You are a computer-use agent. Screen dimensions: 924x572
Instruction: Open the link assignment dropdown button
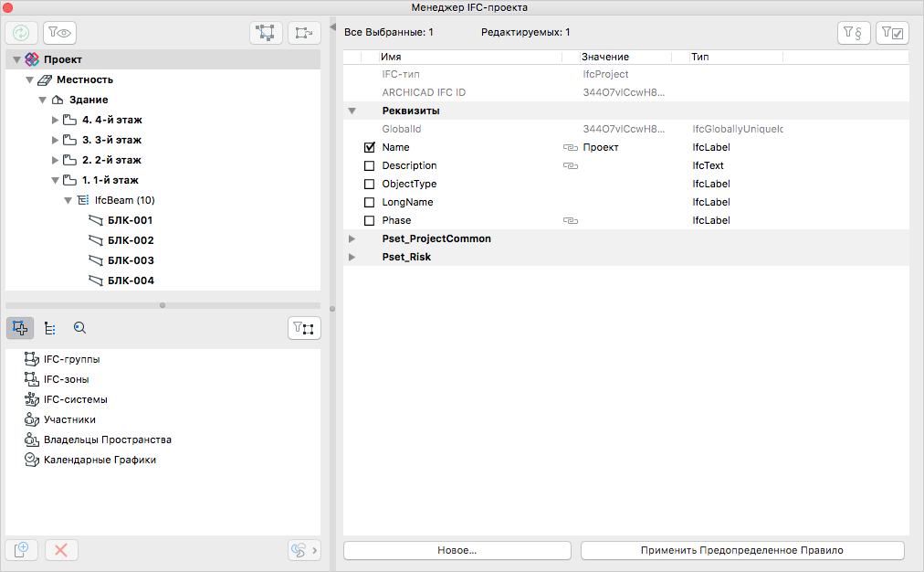pos(304,550)
